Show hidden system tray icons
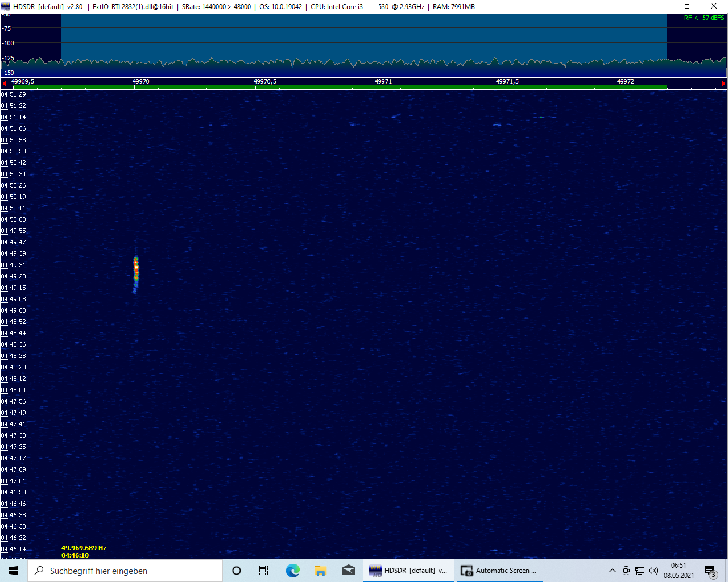This screenshot has height=582, width=728. coord(613,571)
